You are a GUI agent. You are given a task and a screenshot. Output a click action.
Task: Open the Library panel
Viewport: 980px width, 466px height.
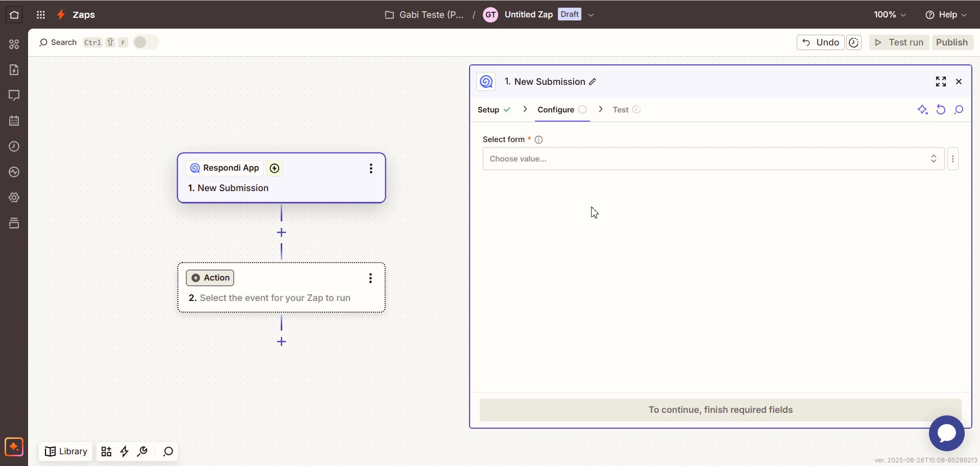(x=66, y=452)
